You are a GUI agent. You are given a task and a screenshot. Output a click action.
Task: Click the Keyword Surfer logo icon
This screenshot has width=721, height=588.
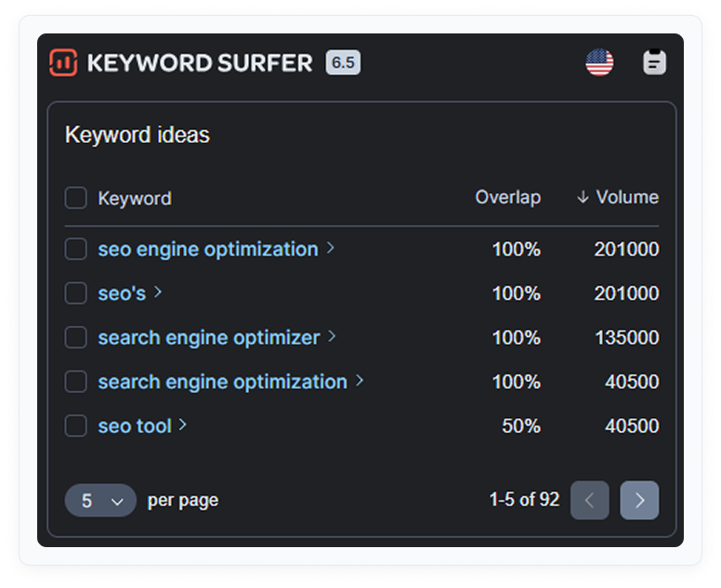click(x=63, y=62)
